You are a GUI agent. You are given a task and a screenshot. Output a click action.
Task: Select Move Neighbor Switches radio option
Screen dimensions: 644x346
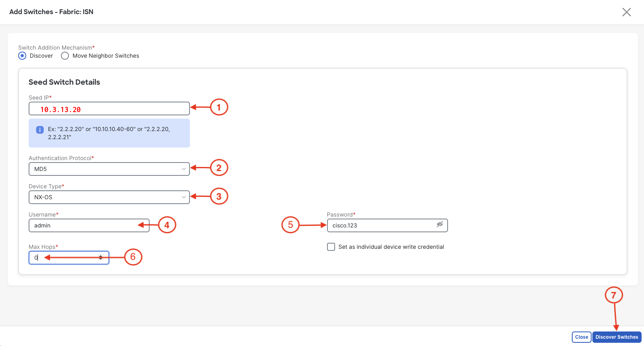coord(65,56)
